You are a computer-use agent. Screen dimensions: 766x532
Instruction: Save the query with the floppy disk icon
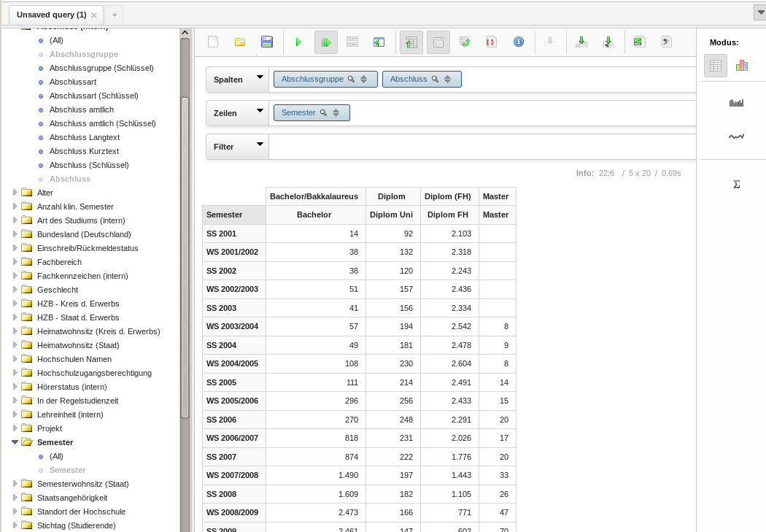pyautogui.click(x=267, y=42)
